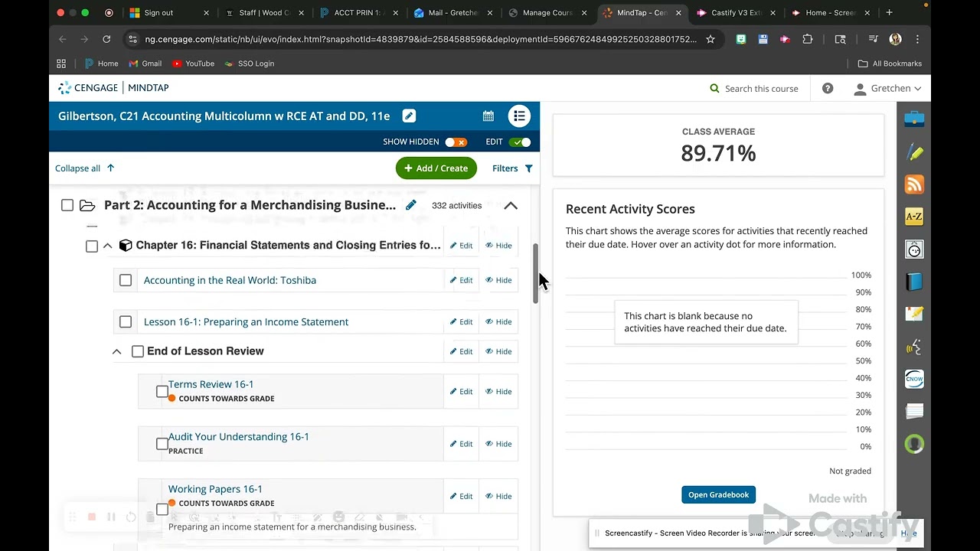Click the course list vertical scrollbar

536,274
